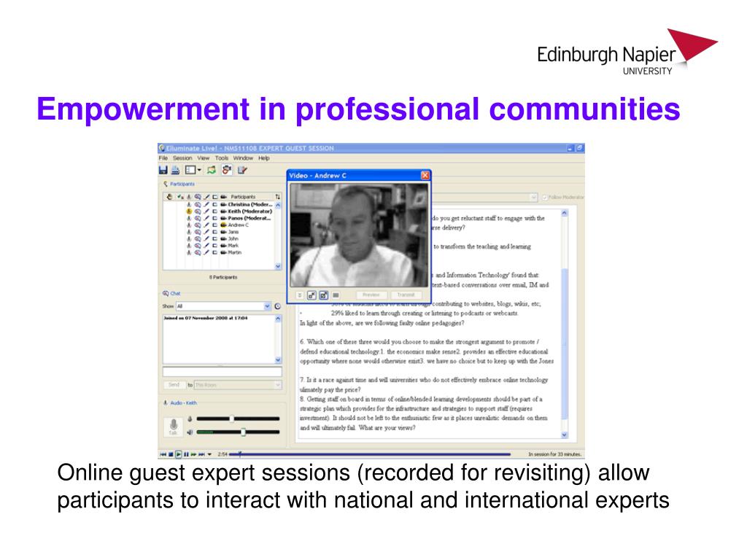The width and height of the screenshot is (747, 560).
Task: Open the Session menu
Action: (x=182, y=158)
